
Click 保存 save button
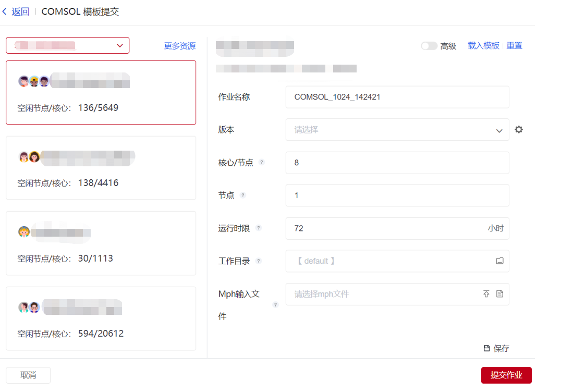coord(496,348)
